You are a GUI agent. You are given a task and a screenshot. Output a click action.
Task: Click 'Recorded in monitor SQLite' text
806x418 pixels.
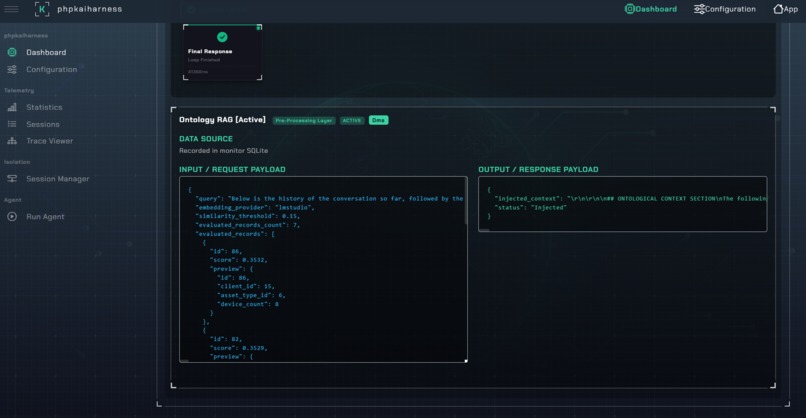(223, 151)
